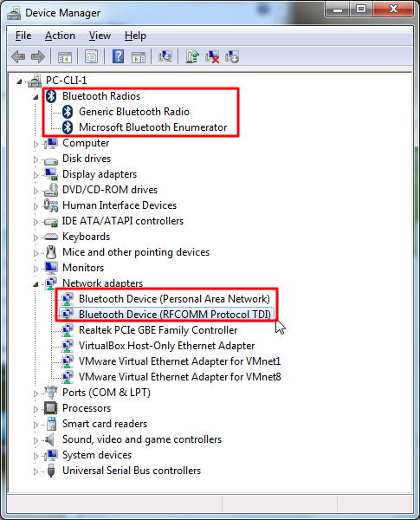Click the Disable device toolbar icon
The height and width of the screenshot is (520, 420).
click(232, 56)
